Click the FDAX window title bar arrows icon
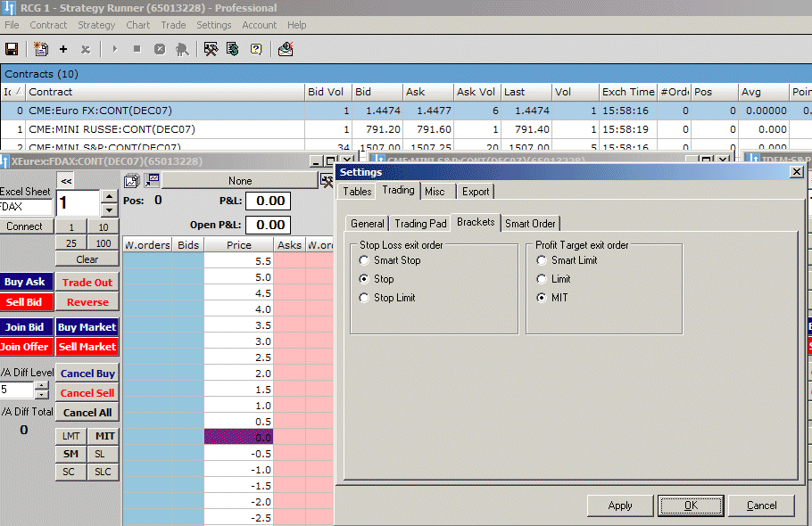The image size is (812, 526). point(4,161)
